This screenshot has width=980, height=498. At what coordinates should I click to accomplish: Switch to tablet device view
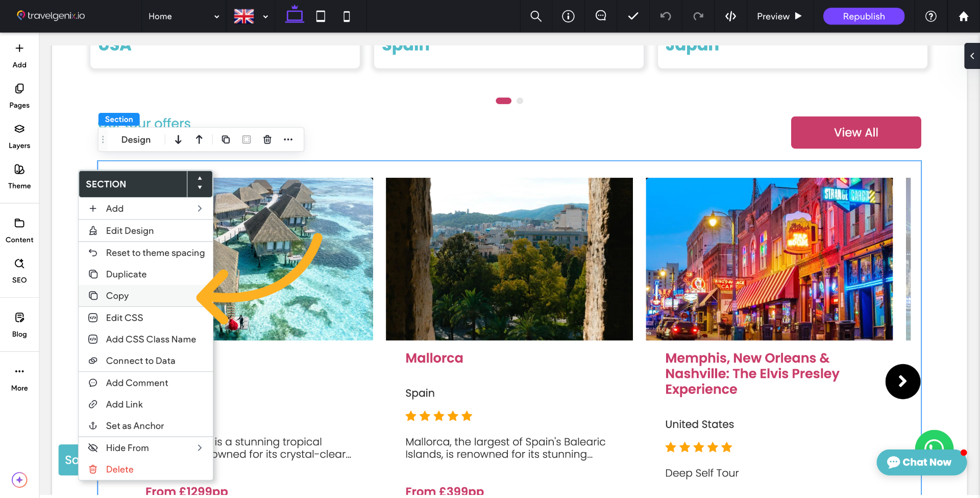pos(321,16)
